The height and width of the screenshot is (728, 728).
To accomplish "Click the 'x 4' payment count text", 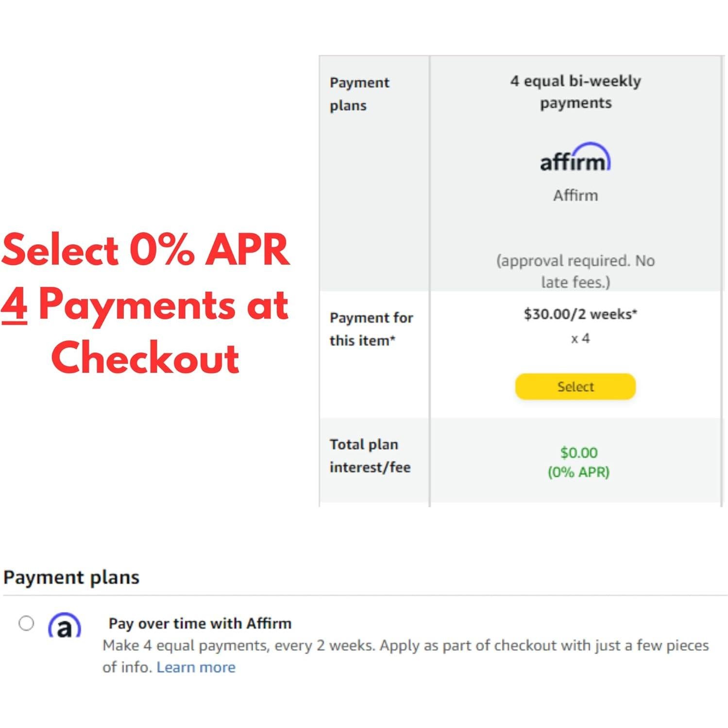I will [580, 339].
